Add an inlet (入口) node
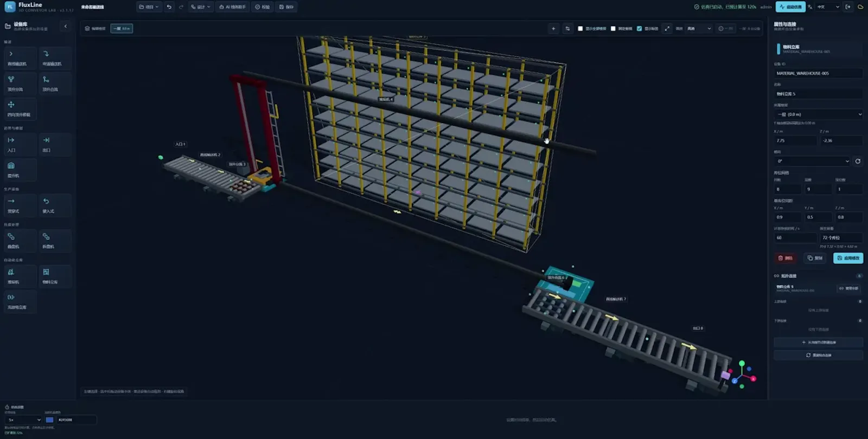The image size is (868, 439). point(20,144)
